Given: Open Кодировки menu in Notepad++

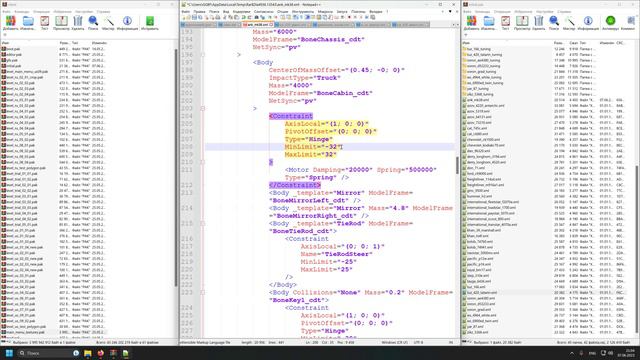Looking at the screenshot, I should click(241, 12).
